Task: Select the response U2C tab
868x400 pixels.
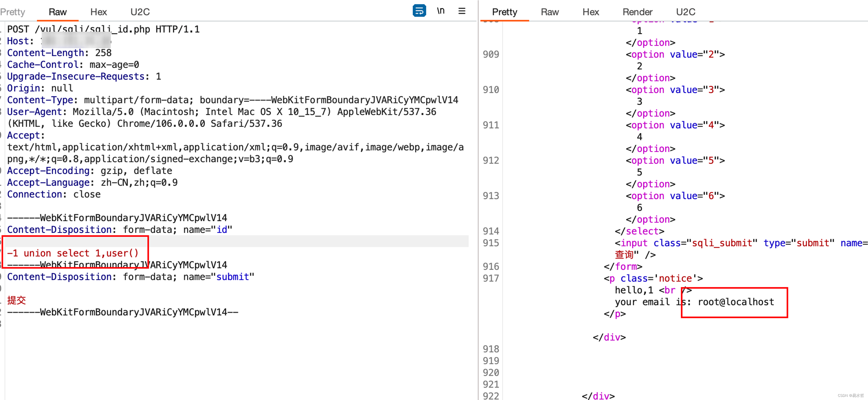Action: point(685,12)
